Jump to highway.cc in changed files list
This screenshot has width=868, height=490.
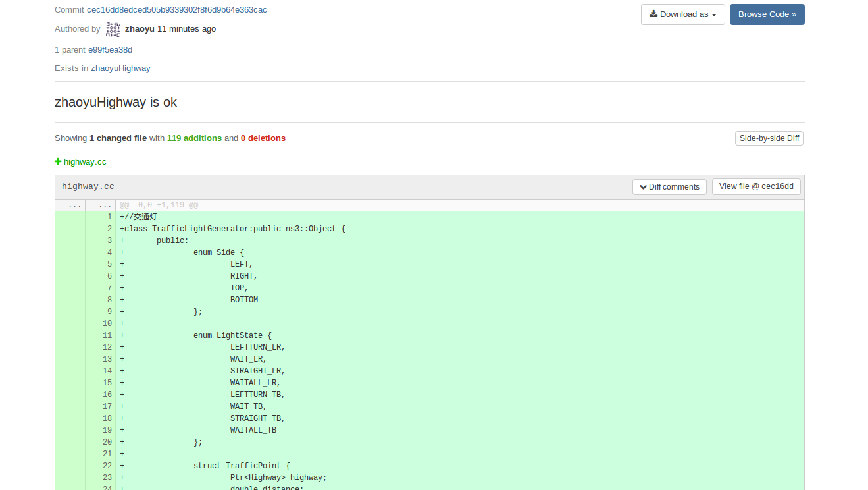pos(85,162)
